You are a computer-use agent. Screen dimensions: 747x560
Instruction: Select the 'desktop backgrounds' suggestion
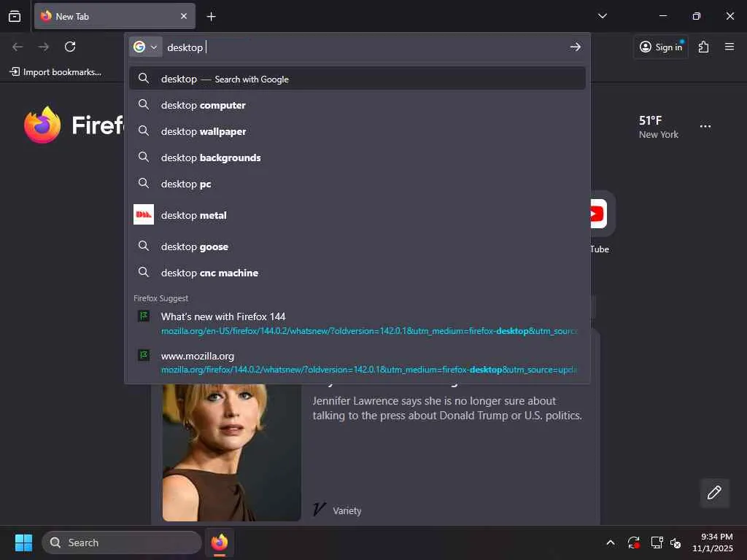tap(357, 157)
